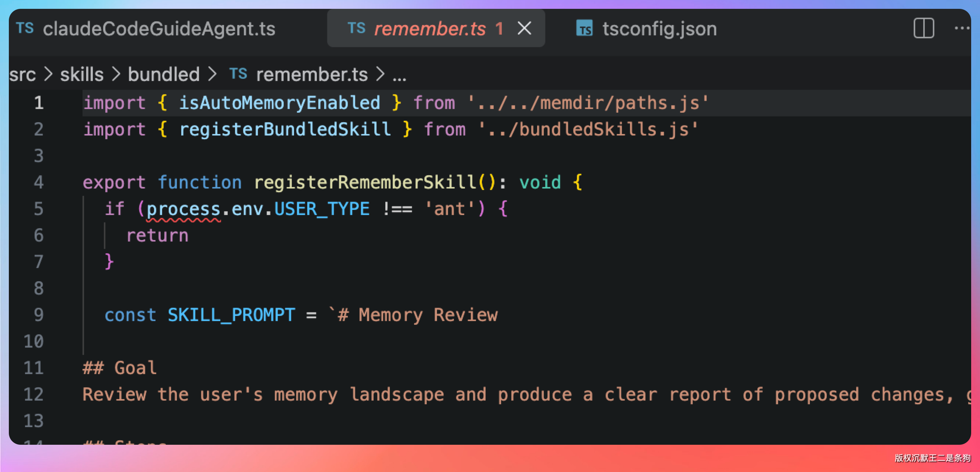Open the tsconfig.json tab
Viewport: 980px width, 472px height.
pyautogui.click(x=659, y=29)
